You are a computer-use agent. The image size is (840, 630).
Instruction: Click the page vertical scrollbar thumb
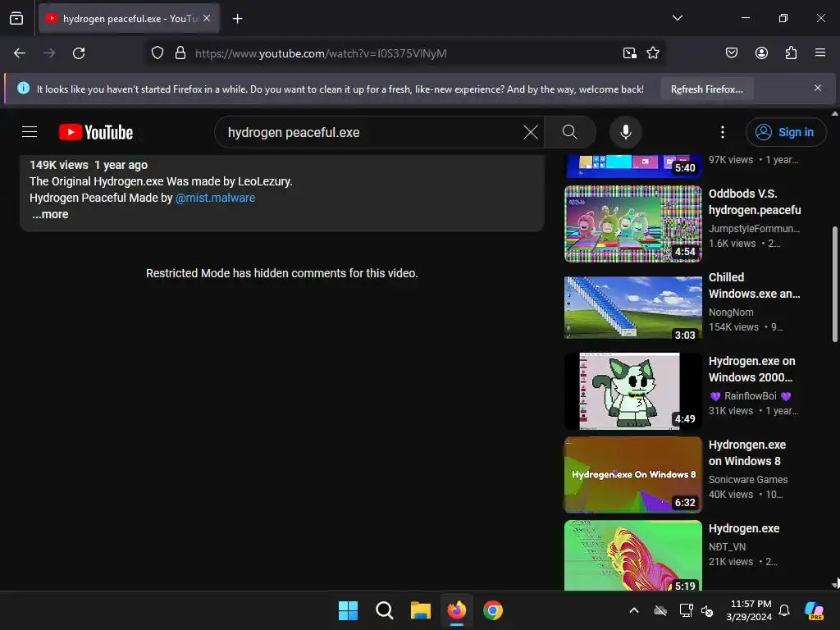point(834,284)
